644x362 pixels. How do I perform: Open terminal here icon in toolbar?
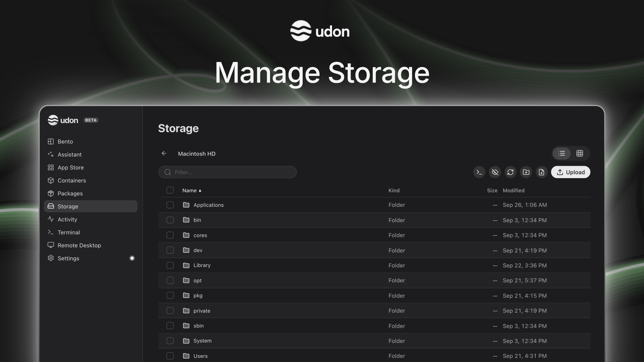coord(479,172)
